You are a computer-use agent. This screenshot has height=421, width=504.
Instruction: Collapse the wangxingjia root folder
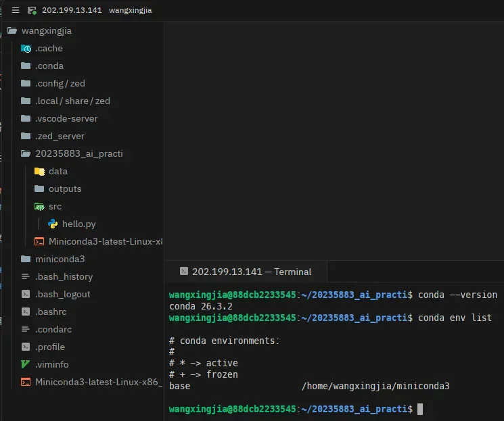click(x=47, y=31)
